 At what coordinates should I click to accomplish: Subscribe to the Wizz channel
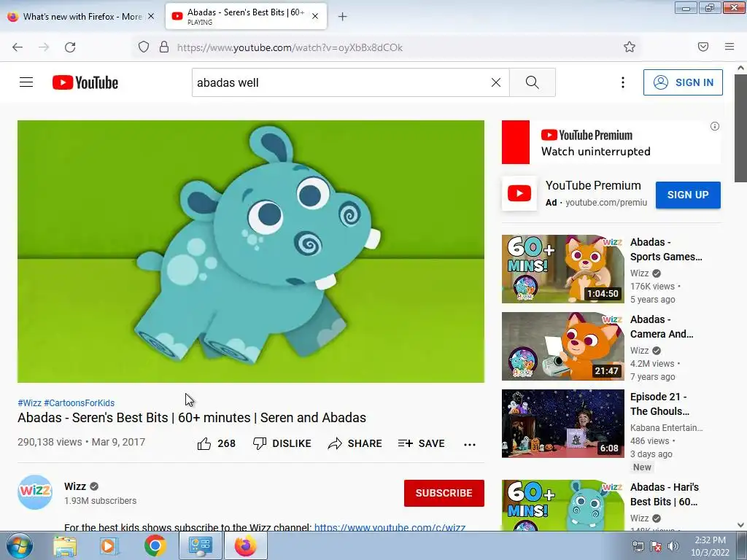444,493
